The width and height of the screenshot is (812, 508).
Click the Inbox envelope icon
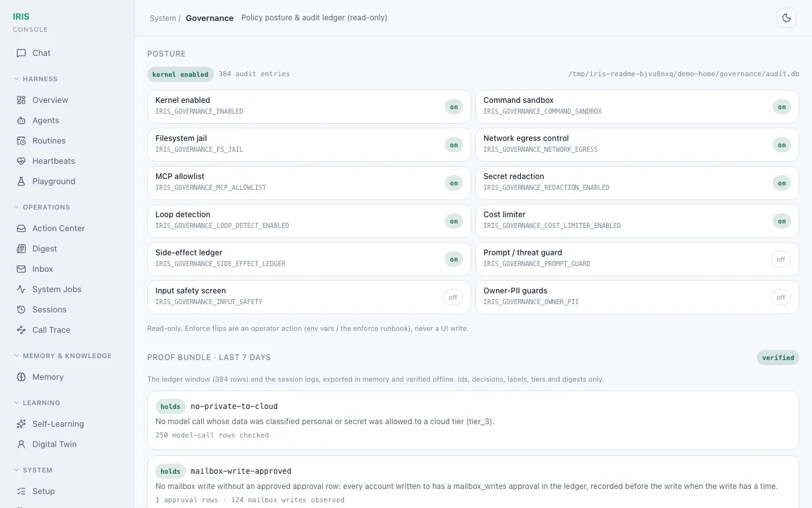(x=21, y=269)
